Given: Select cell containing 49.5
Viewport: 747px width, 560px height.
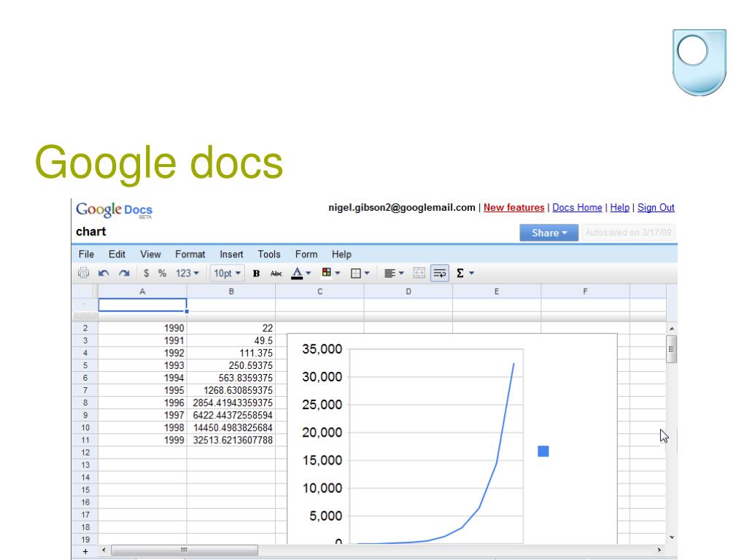Looking at the screenshot, I should (x=231, y=341).
